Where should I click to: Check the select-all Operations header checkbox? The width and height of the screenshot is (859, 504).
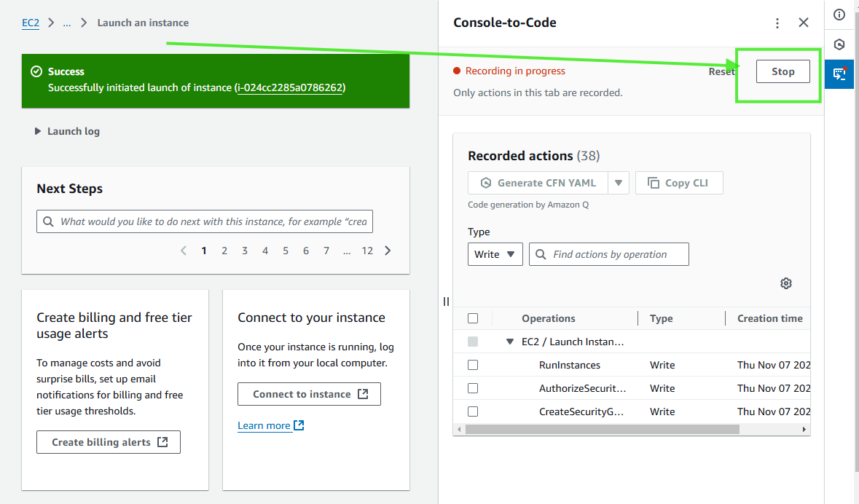pos(473,318)
